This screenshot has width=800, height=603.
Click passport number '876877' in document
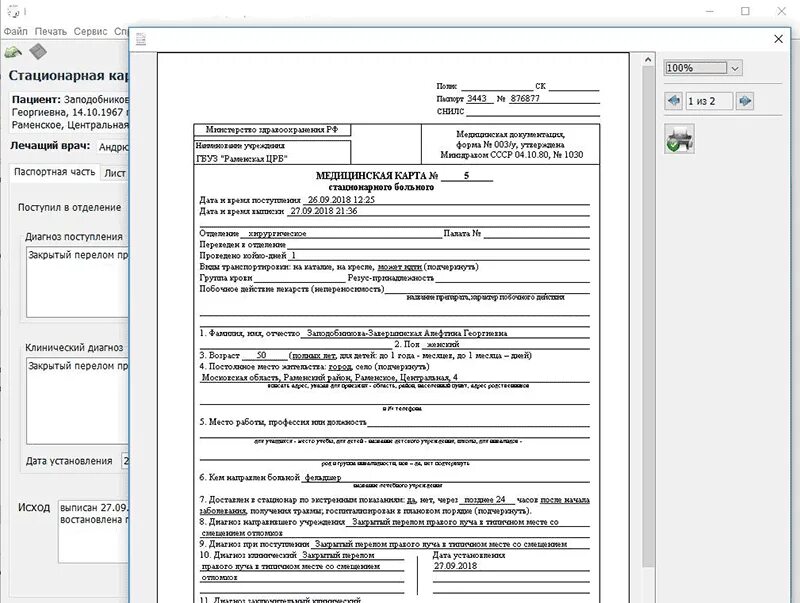525,98
